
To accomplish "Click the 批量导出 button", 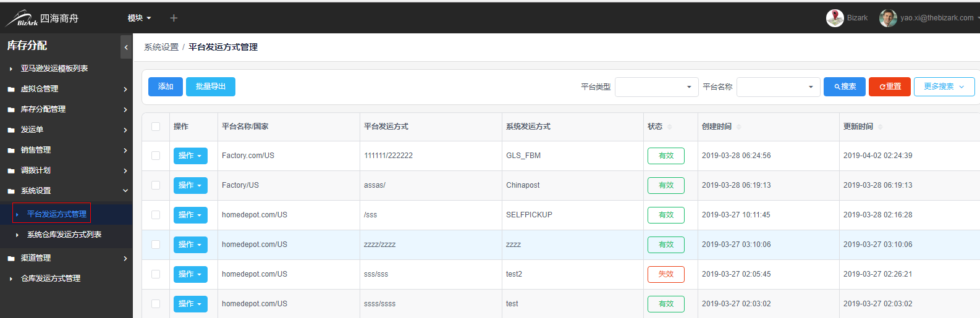I will 211,86.
